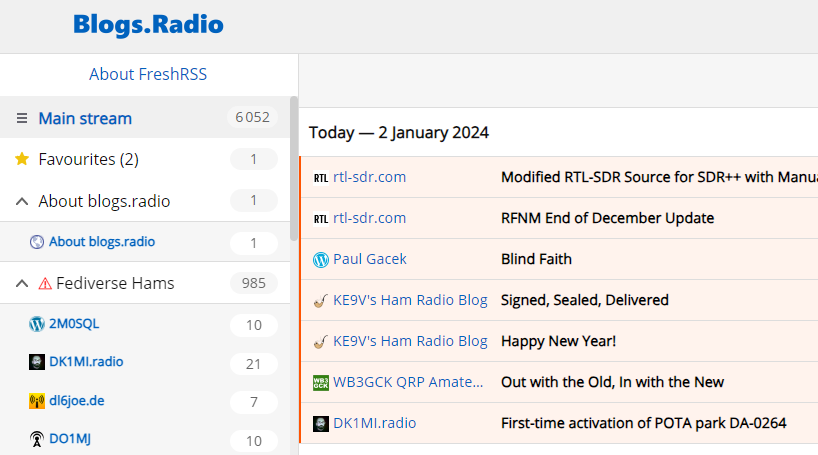The image size is (818, 455).
Task: Click the DK1MI.radio sidebar avatar icon
Action: [37, 362]
